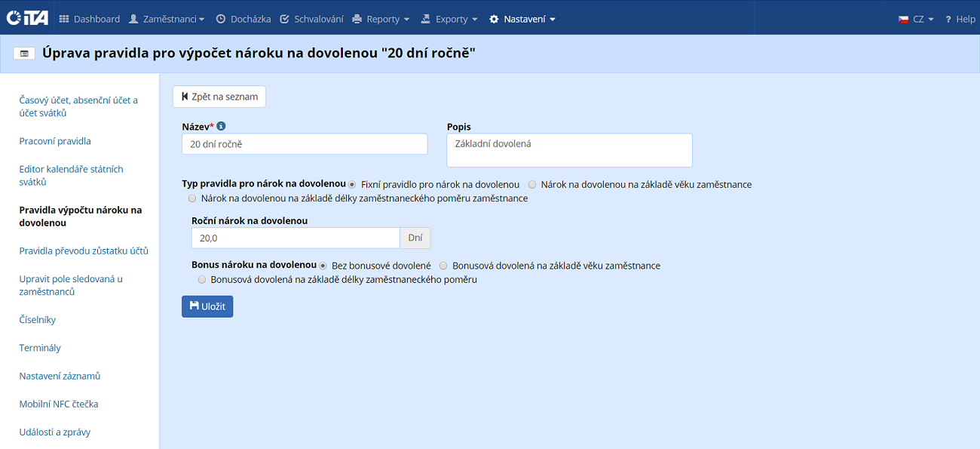
Task: Open the Help page
Action: coord(960,19)
